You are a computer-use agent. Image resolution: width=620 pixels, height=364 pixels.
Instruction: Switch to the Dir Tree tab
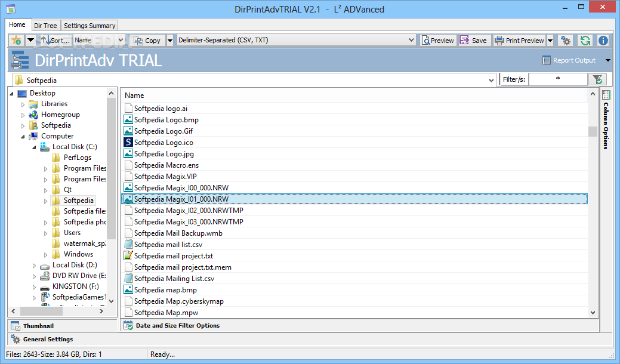point(45,26)
